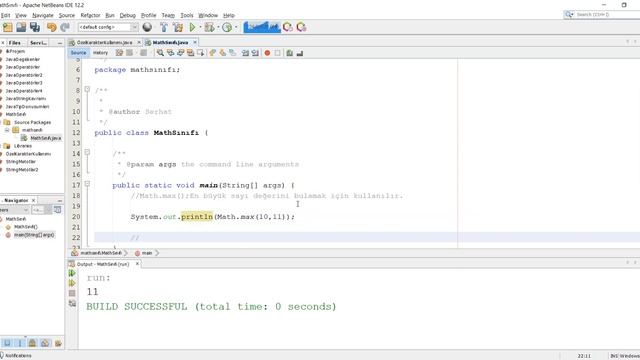Select the History view button

tap(100, 53)
